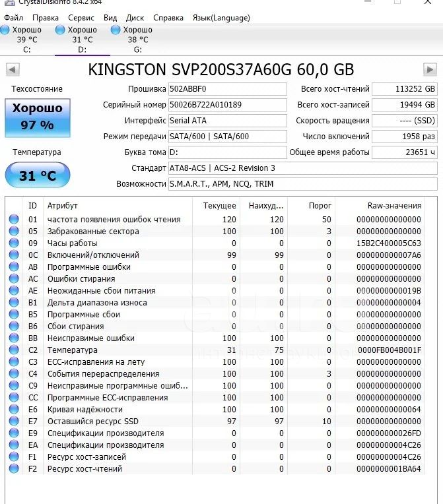
Task: Click status icon for F2 Ресурс хост-чтений
Action: [x=14, y=468]
